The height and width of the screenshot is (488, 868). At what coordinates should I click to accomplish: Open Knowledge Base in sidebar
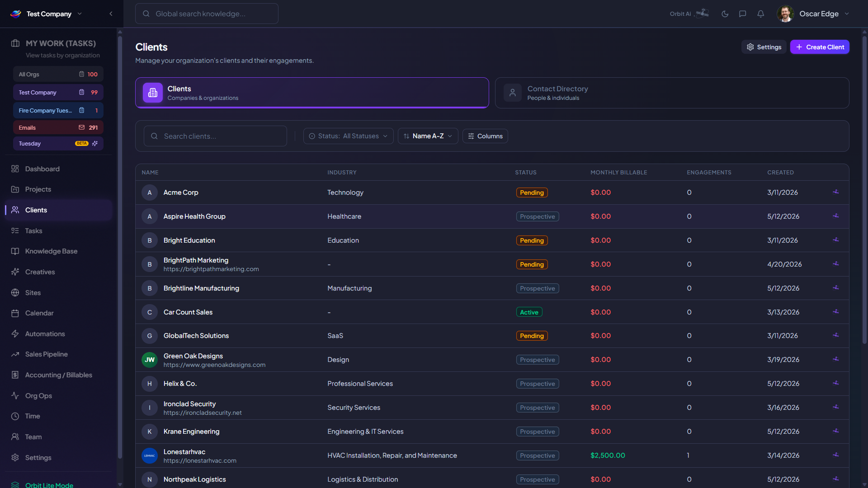[x=58, y=251]
